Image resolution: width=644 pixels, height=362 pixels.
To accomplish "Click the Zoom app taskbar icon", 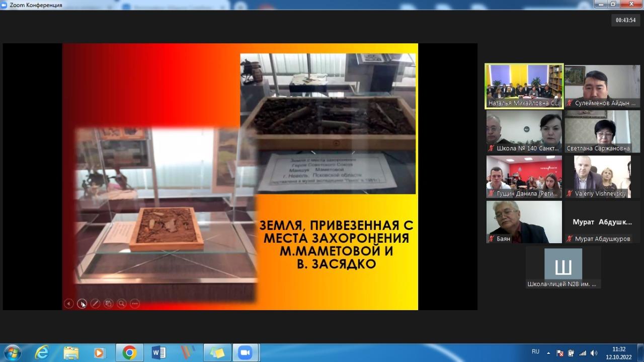I will (245, 352).
